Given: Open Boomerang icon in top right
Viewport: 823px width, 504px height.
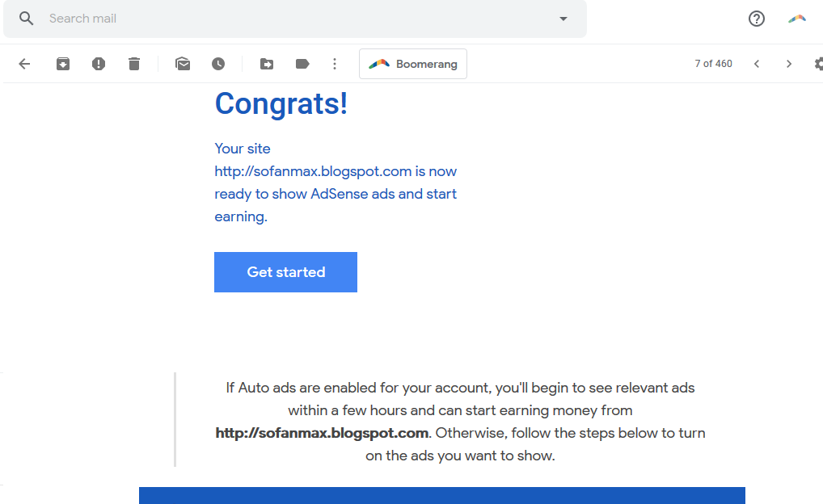Looking at the screenshot, I should 797,19.
